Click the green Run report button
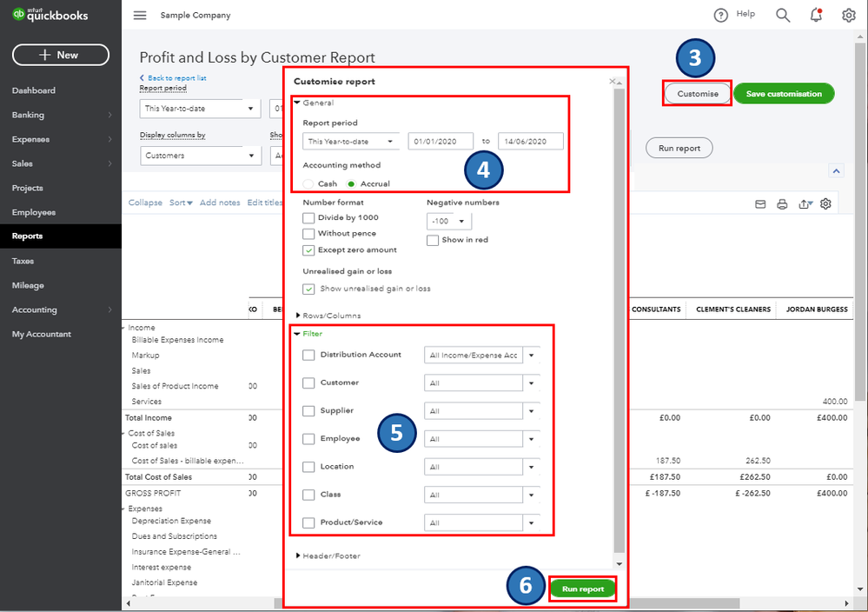This screenshot has width=868, height=612. tap(582, 589)
